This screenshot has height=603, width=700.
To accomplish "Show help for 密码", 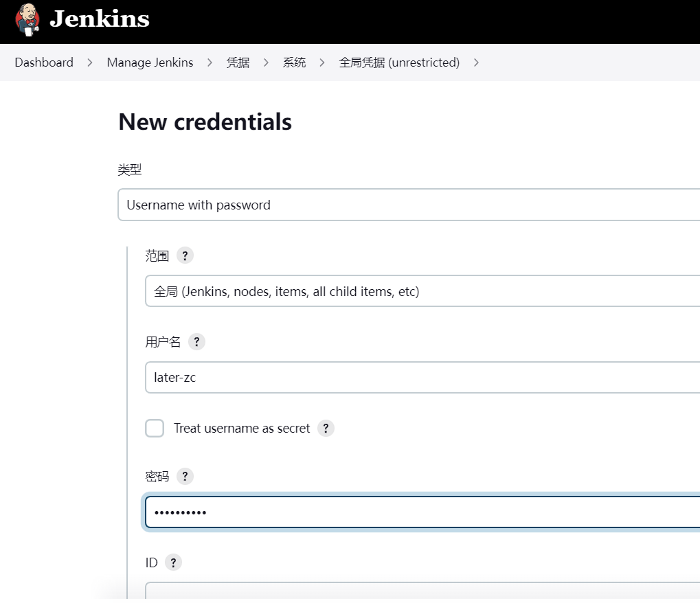I will pos(185,476).
